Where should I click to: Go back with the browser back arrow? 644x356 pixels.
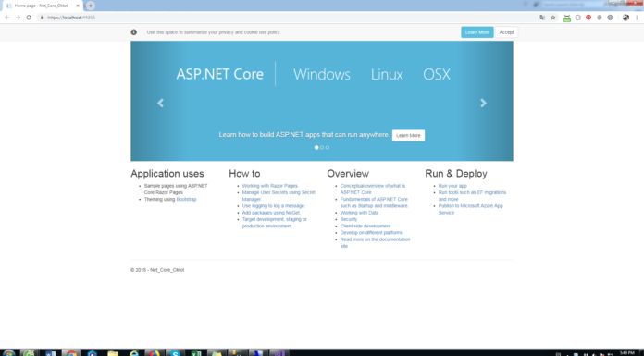point(7,18)
